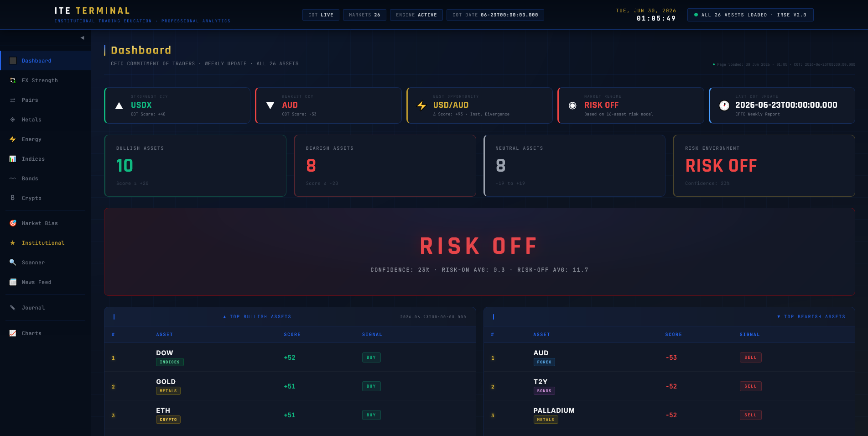The height and width of the screenshot is (436, 868).
Task: Click the COT LIVE status badge
Action: (321, 15)
